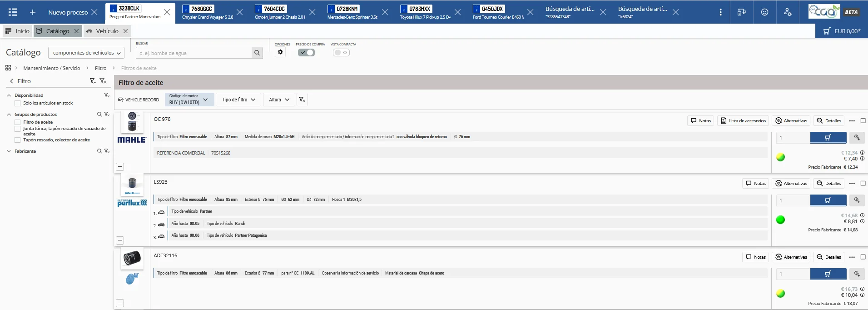Click the search magnifier icon in Buscar field
This screenshot has height=310, width=868.
click(x=257, y=53)
